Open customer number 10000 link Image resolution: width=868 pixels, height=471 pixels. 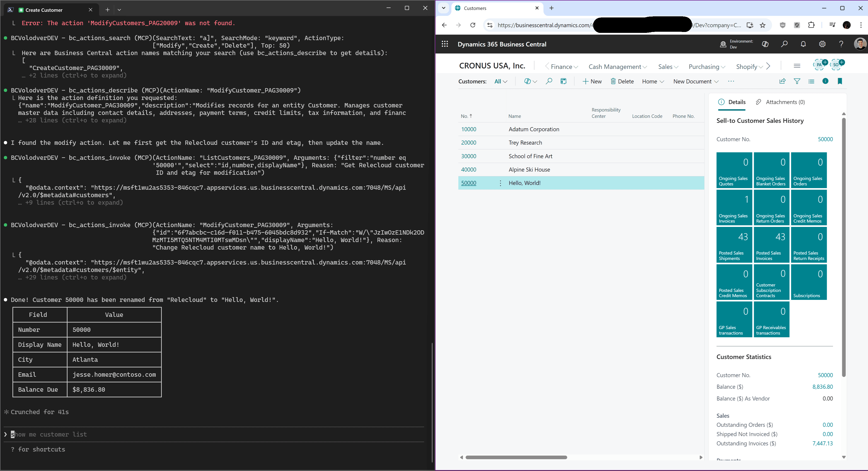(x=468, y=129)
